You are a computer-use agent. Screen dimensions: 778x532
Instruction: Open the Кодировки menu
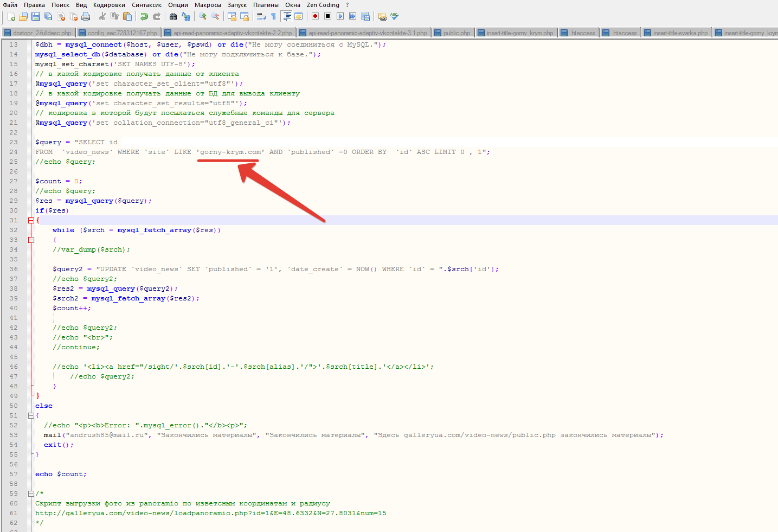pos(109,5)
